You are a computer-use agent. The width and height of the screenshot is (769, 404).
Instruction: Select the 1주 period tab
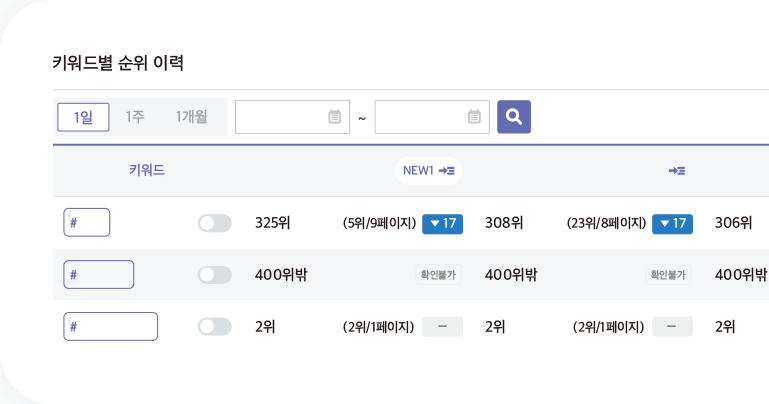tap(134, 117)
